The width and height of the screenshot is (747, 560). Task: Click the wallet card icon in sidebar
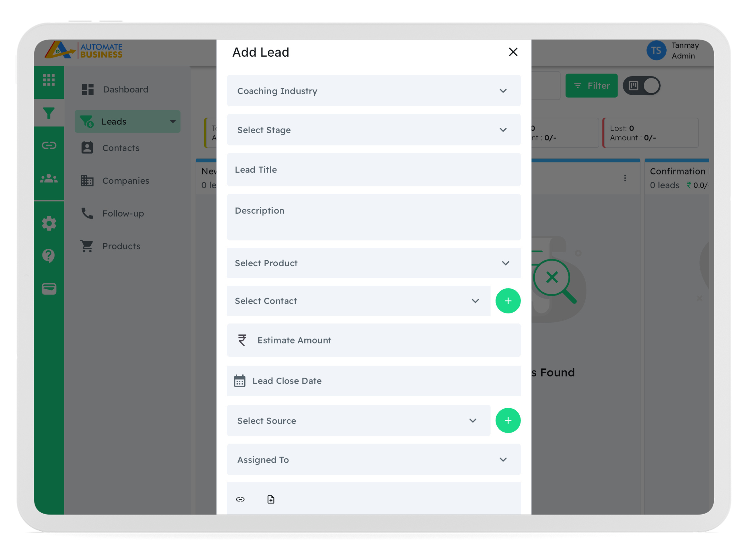click(x=49, y=289)
